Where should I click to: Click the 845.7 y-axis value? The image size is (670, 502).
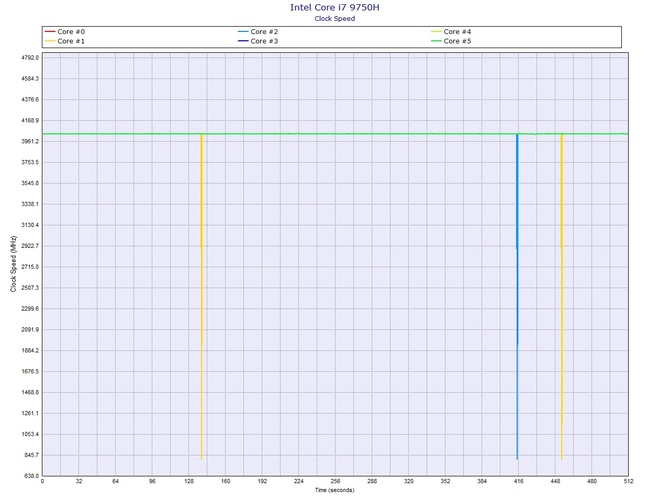[32, 455]
